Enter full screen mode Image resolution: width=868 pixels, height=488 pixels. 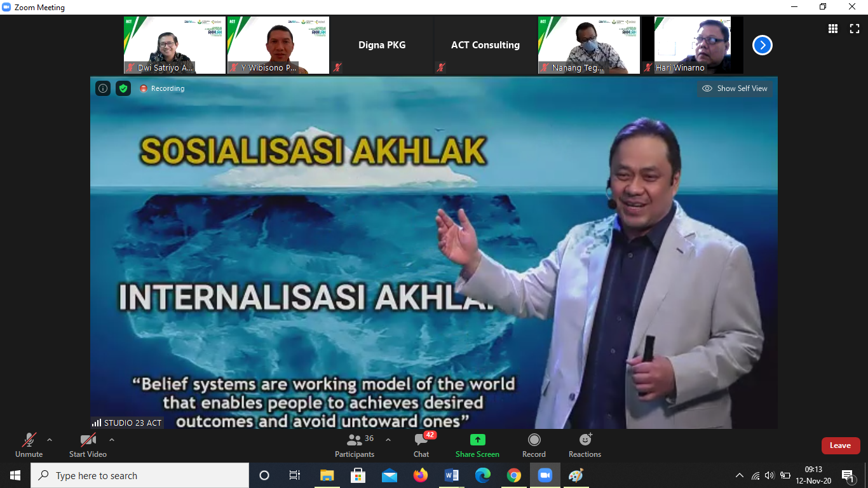click(x=854, y=29)
